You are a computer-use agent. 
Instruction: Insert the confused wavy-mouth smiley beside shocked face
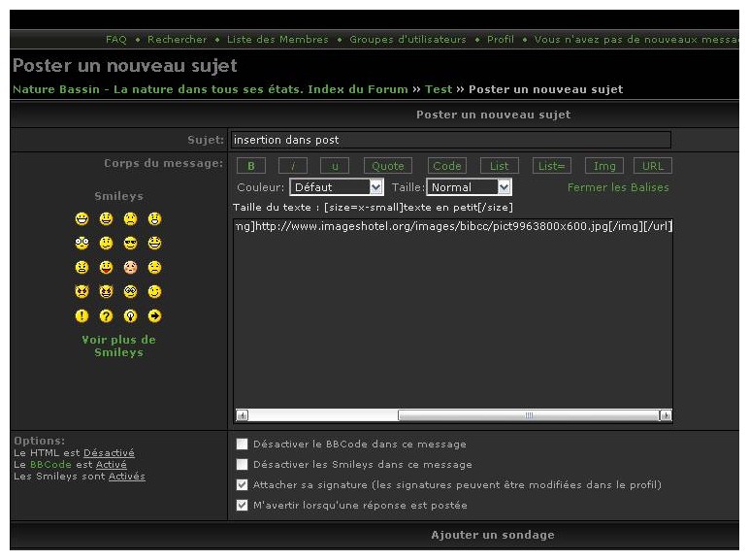(x=106, y=244)
